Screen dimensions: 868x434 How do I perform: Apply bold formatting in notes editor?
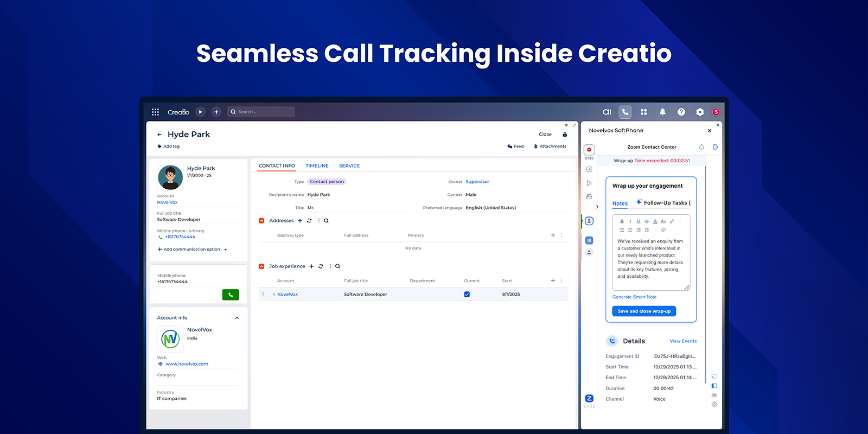[x=622, y=221]
